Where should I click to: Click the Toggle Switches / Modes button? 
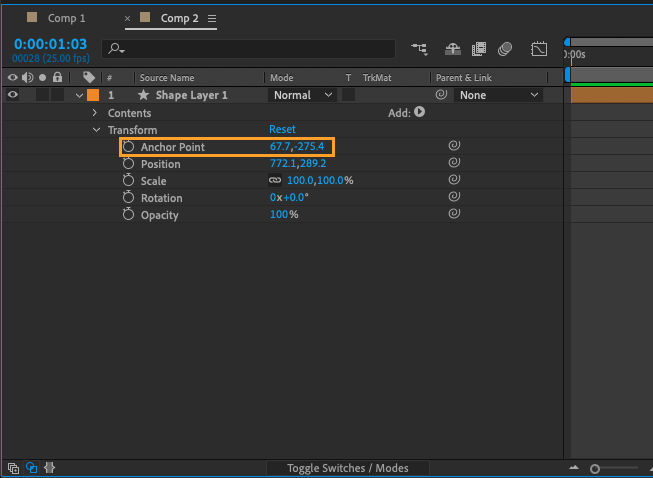tap(348, 468)
